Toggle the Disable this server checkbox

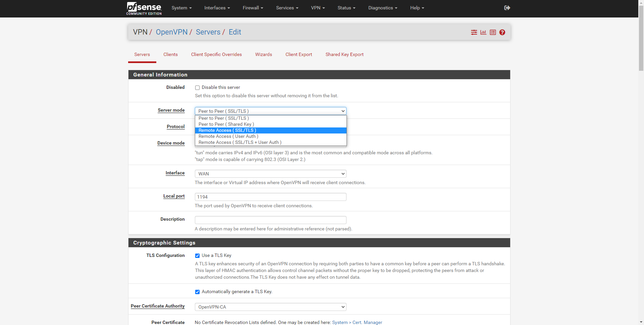point(197,88)
